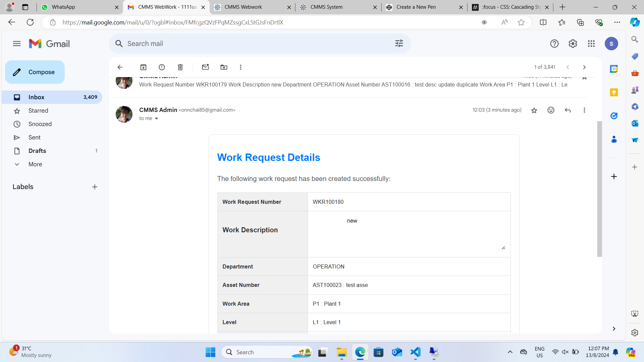Open Gmail settings gear

click(573, 44)
